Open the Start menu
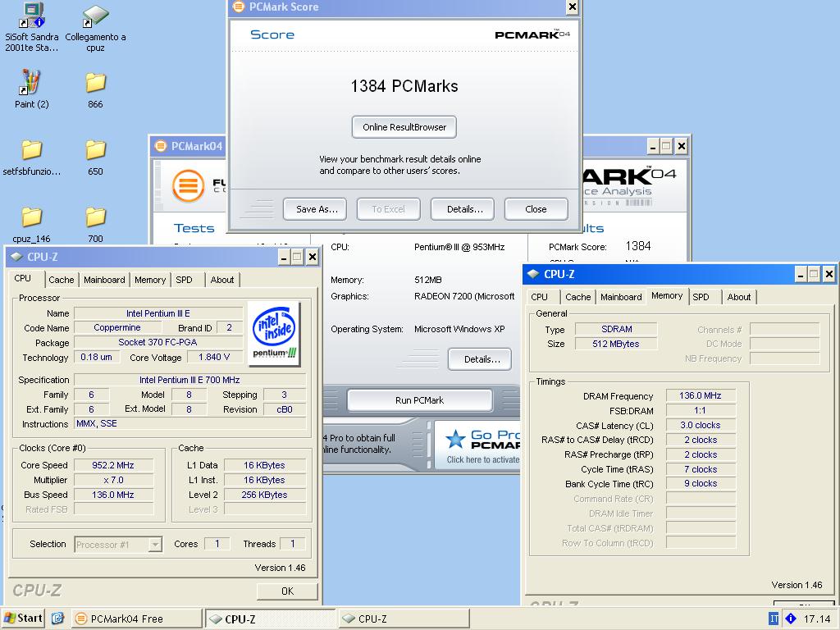The image size is (840, 630). (23, 619)
